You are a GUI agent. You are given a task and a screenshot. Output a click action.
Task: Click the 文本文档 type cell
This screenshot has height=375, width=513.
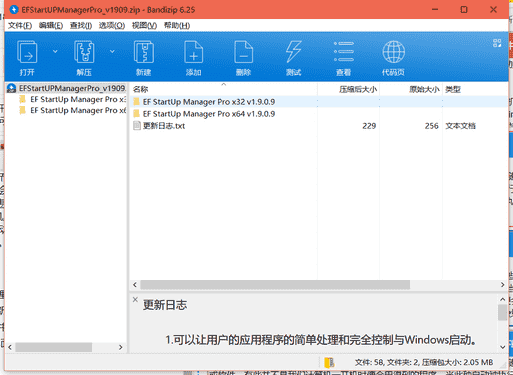pos(460,126)
